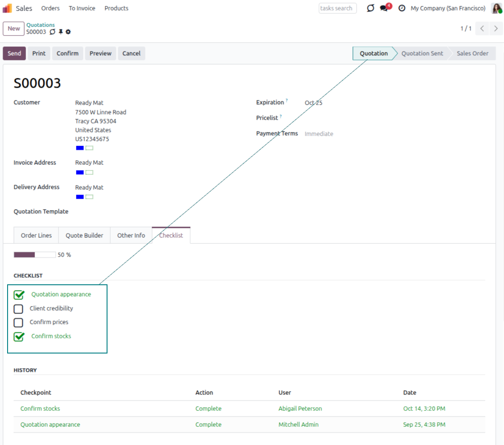
Task: Open the My Company (San Francisco) switcher
Action: tap(448, 8)
